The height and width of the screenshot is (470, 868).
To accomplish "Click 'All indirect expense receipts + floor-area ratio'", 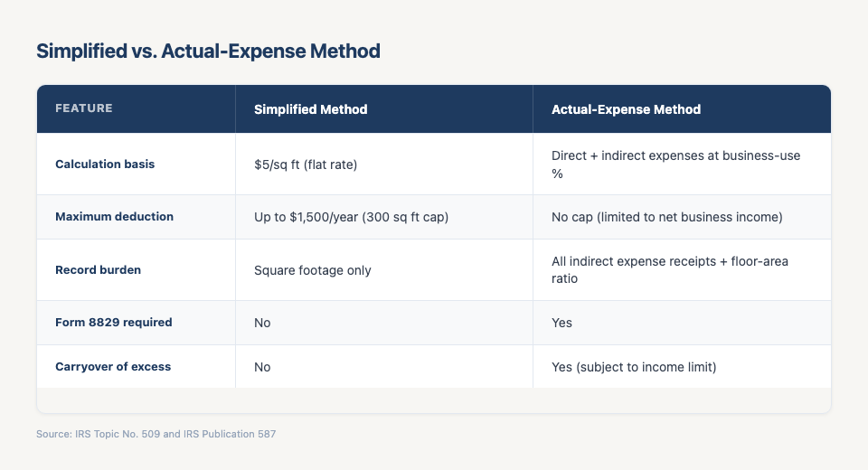I will click(670, 269).
